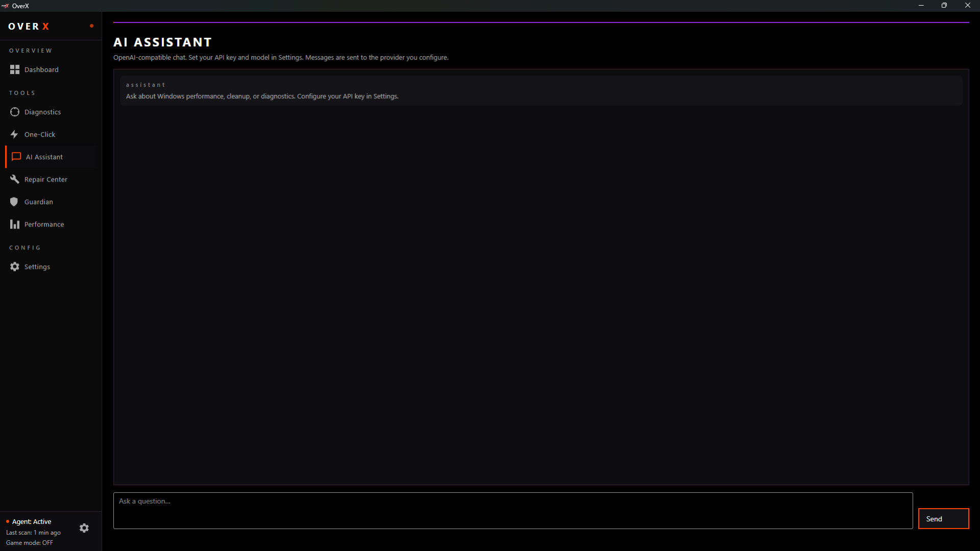The width and height of the screenshot is (980, 551).
Task: Click the OverX logo in the sidebar
Action: 29,26
